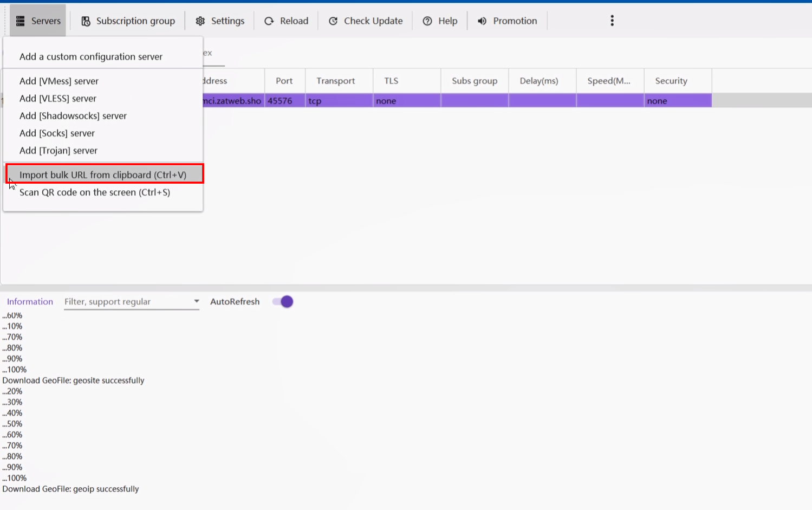Click Add a custom configuration server
This screenshot has height=510, width=812.
coord(91,57)
